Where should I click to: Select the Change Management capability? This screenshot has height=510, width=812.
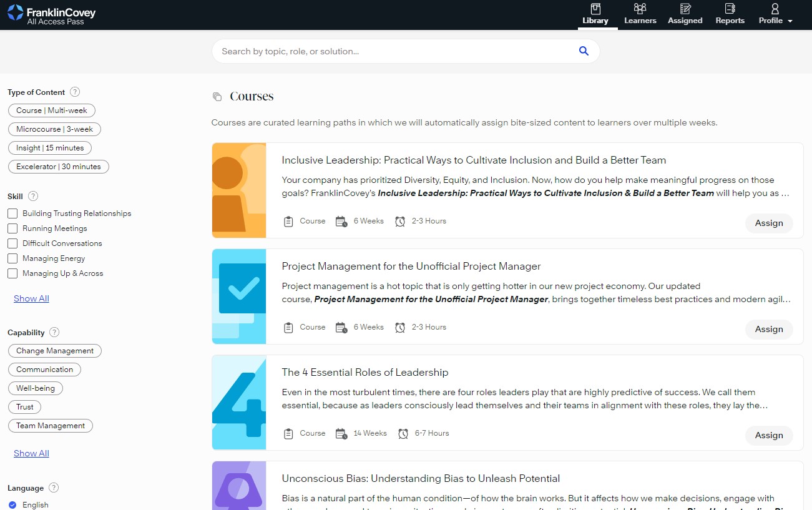click(x=55, y=351)
